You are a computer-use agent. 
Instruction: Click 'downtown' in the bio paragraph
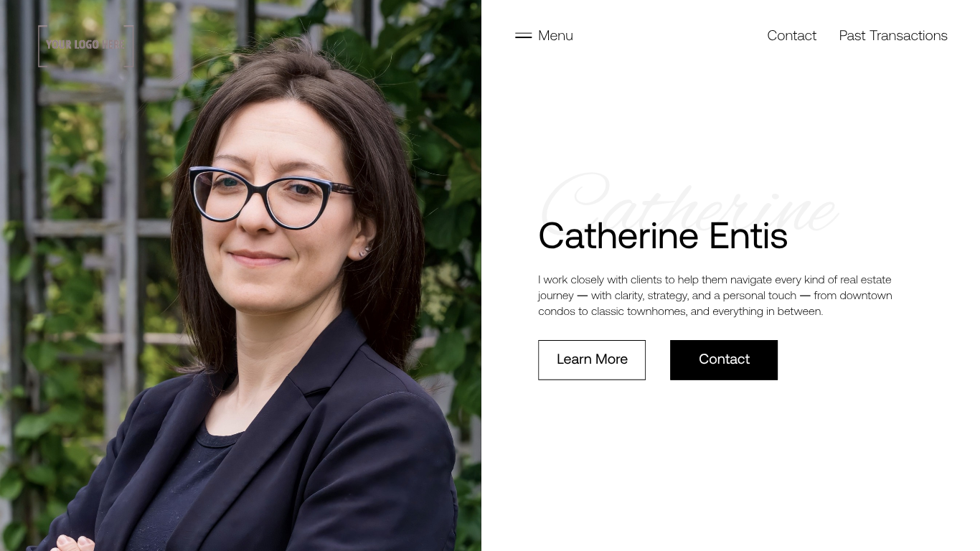point(866,296)
